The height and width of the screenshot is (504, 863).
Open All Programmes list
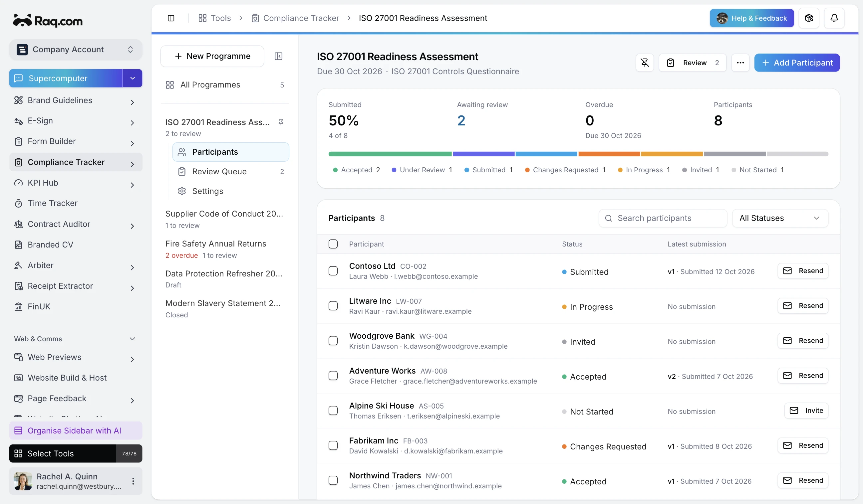coord(225,85)
